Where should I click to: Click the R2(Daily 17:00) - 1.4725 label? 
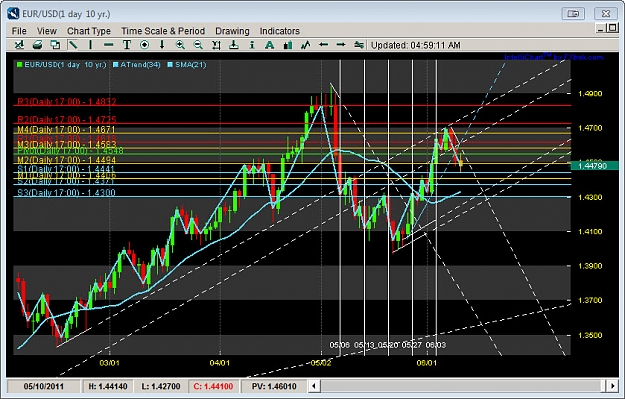point(67,119)
